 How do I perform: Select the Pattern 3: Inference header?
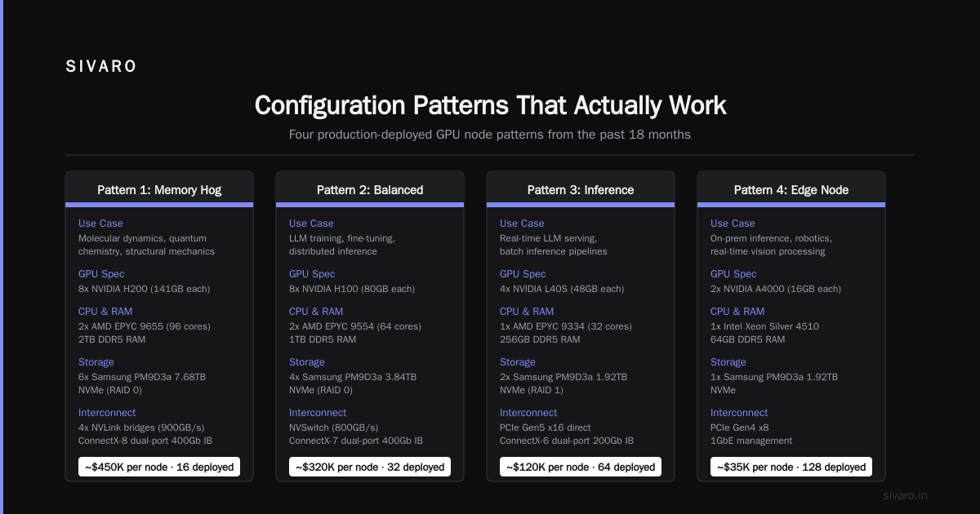coord(581,190)
